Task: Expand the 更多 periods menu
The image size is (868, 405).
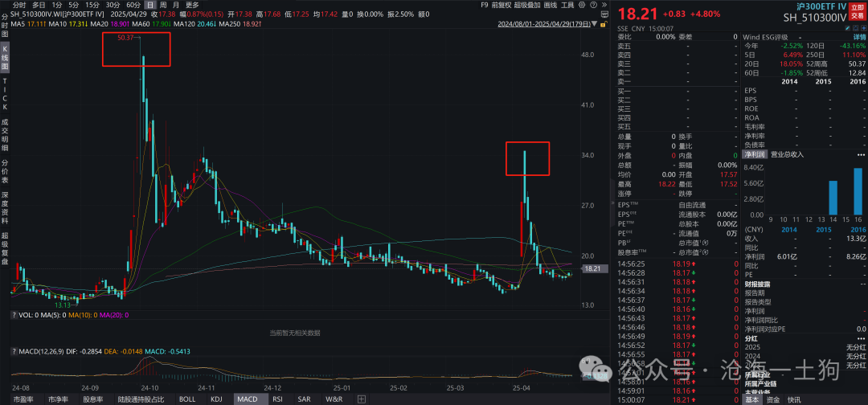Action: 192,5
